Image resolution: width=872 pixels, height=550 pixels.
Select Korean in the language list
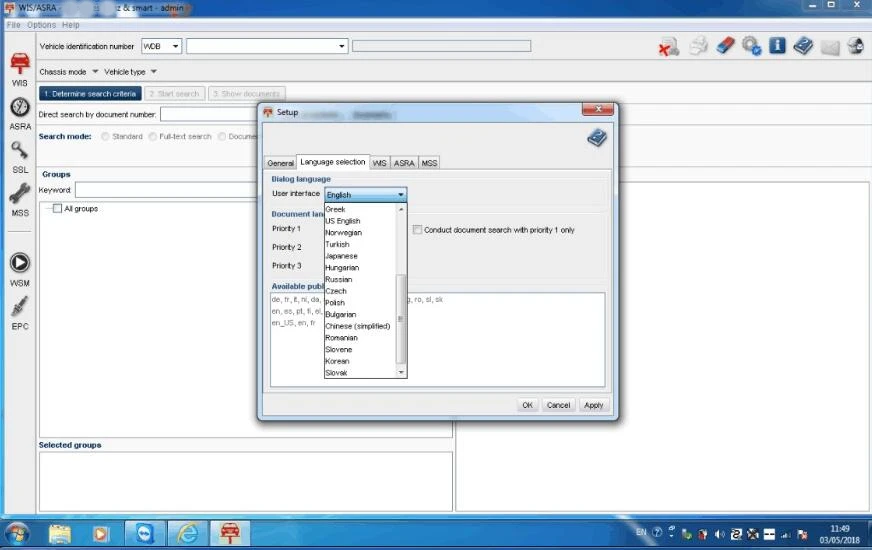tap(360, 361)
